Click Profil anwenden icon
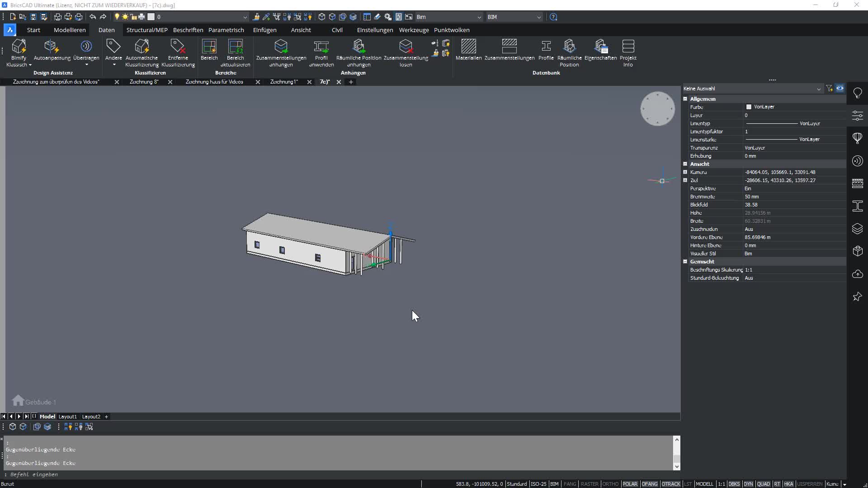The width and height of the screenshot is (868, 488). tap(321, 46)
